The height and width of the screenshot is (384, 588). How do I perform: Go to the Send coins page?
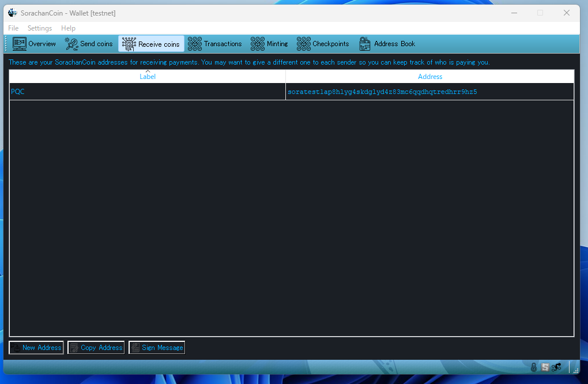[x=89, y=44]
